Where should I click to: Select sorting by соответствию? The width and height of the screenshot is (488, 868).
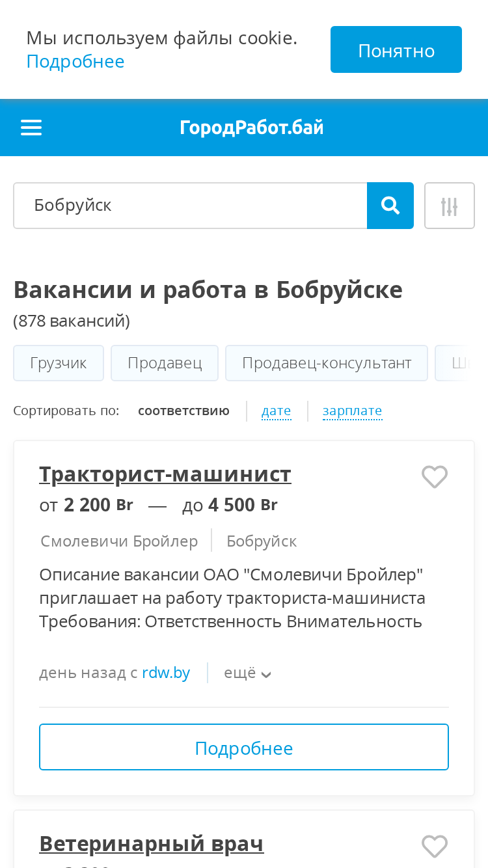click(183, 411)
